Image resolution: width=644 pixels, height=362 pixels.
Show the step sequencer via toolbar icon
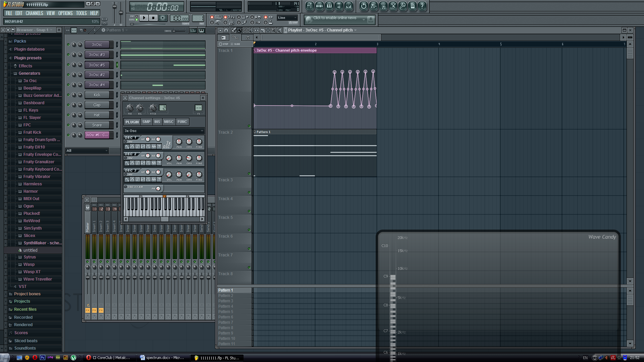[319, 6]
